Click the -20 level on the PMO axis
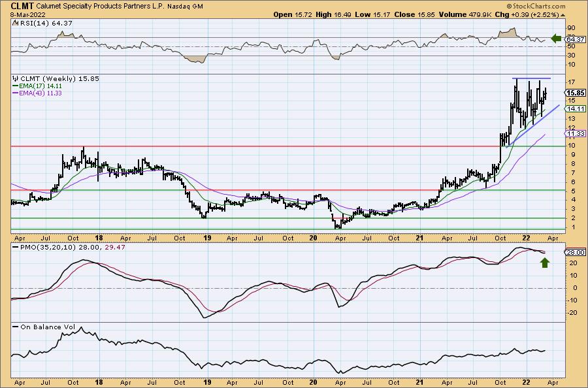588x388 pixels. (x=572, y=313)
